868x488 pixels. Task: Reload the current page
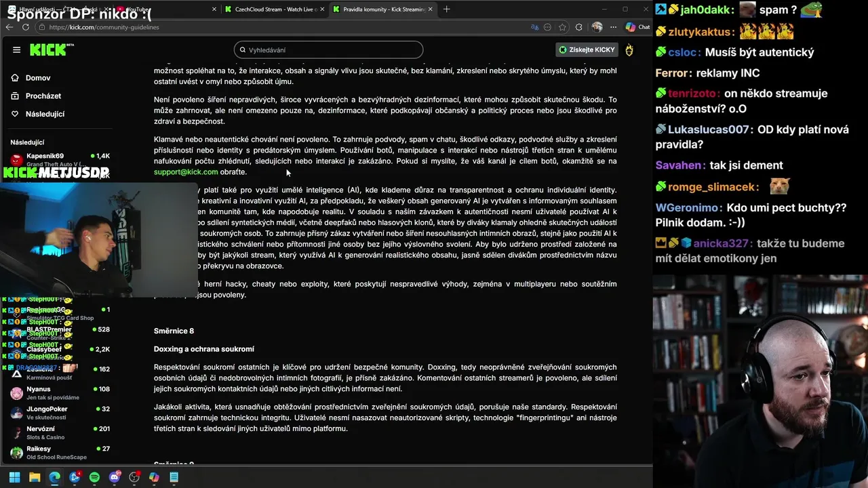pos(26,27)
